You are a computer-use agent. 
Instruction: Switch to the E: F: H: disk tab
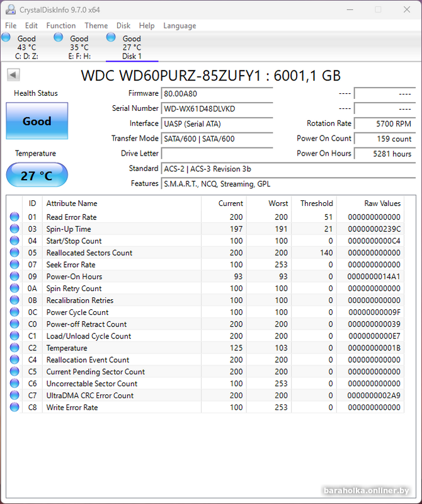pos(79,47)
